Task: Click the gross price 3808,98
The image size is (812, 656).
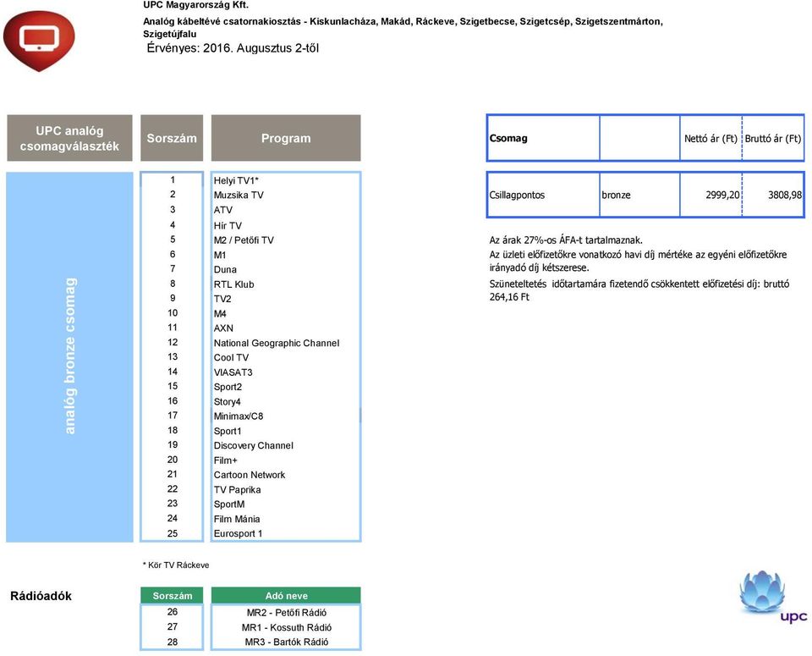Action: (x=785, y=195)
